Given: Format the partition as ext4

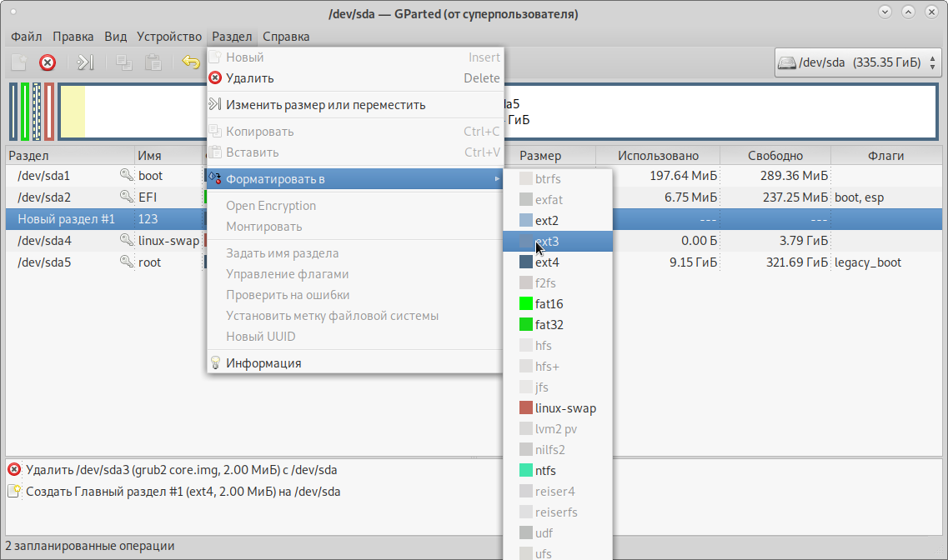Looking at the screenshot, I should pyautogui.click(x=558, y=262).
